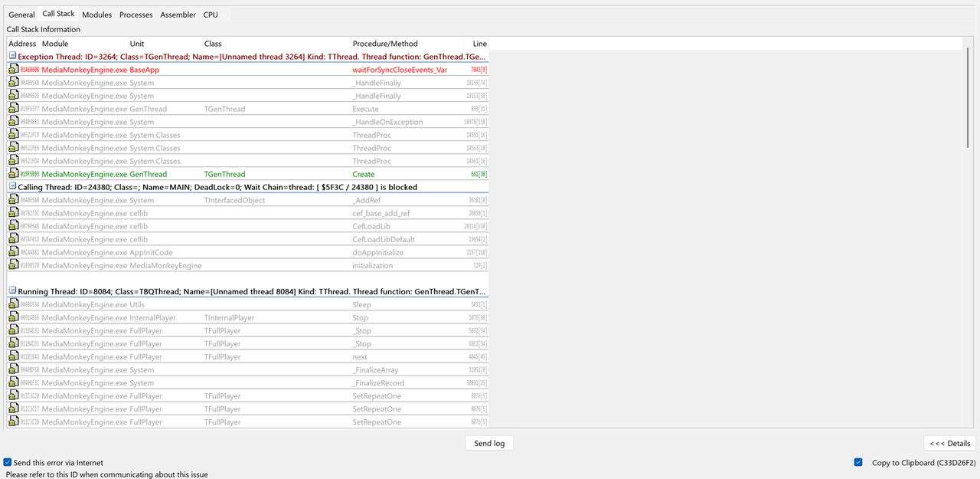This screenshot has width=980, height=479.
Task: Click the icon beside TFullPlayer next row
Action: [13, 356]
